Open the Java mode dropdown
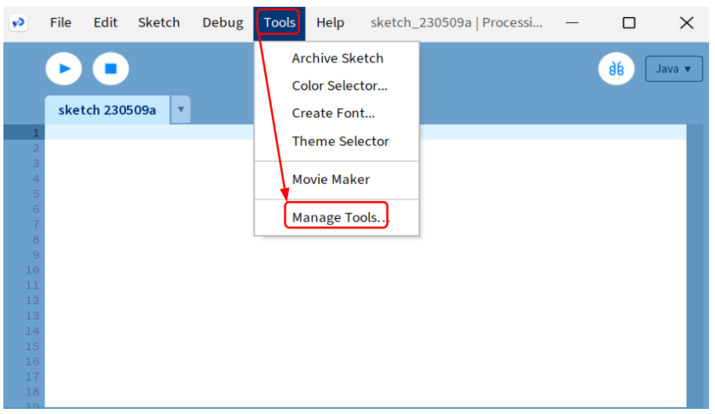The height and width of the screenshot is (414, 715). pyautogui.click(x=674, y=69)
